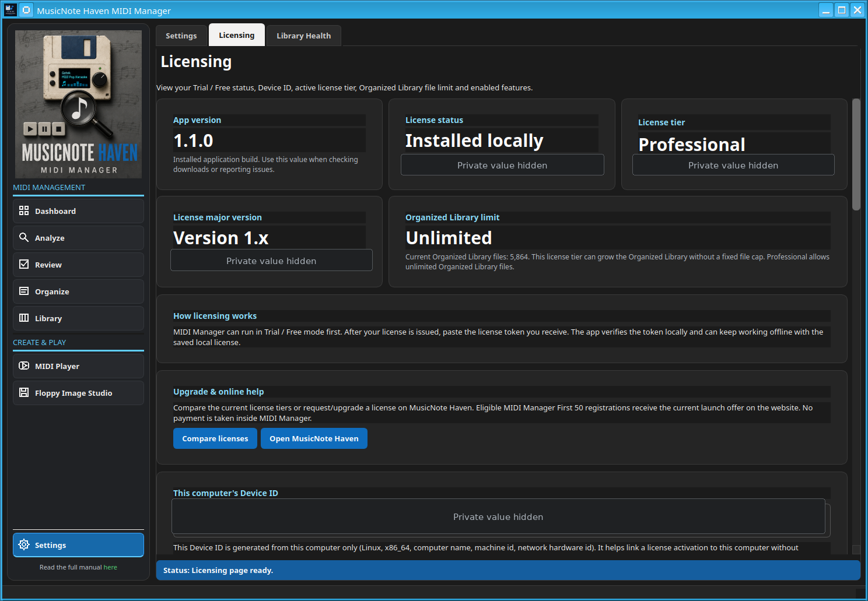Click the '1.1.0' app version value
The height and width of the screenshot is (601, 868).
[193, 140]
